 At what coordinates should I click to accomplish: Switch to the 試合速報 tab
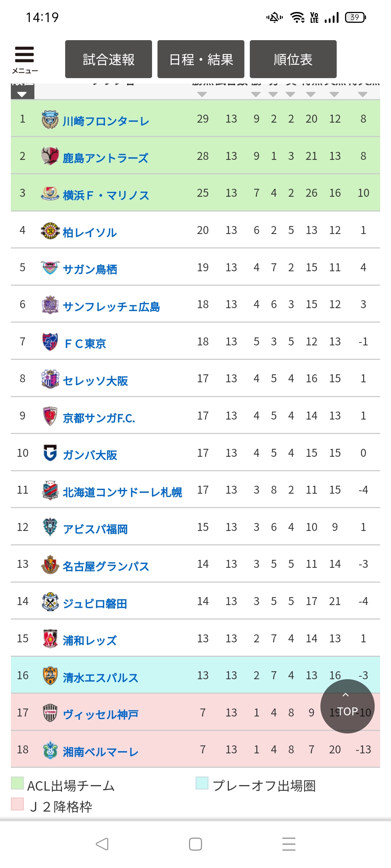(109, 59)
